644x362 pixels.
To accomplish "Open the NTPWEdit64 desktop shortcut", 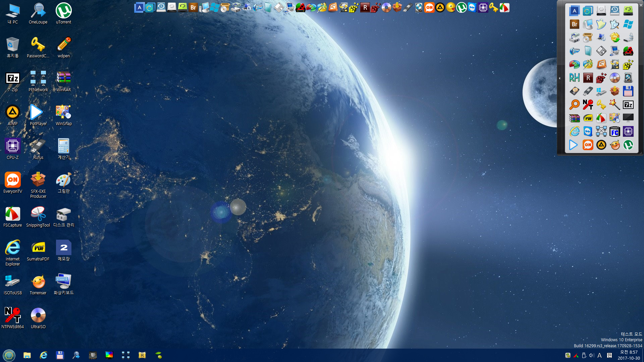I will (x=13, y=318).
